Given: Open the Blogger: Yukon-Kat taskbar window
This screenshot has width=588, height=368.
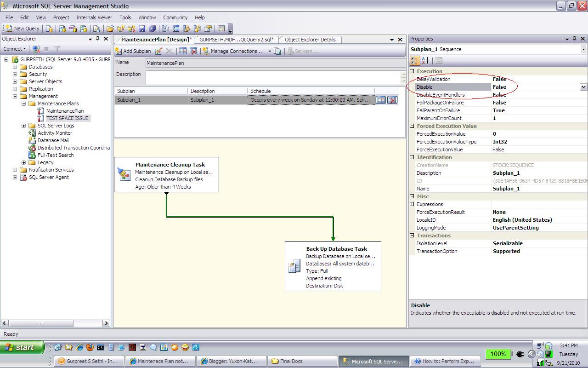Looking at the screenshot, I should coord(231,361).
